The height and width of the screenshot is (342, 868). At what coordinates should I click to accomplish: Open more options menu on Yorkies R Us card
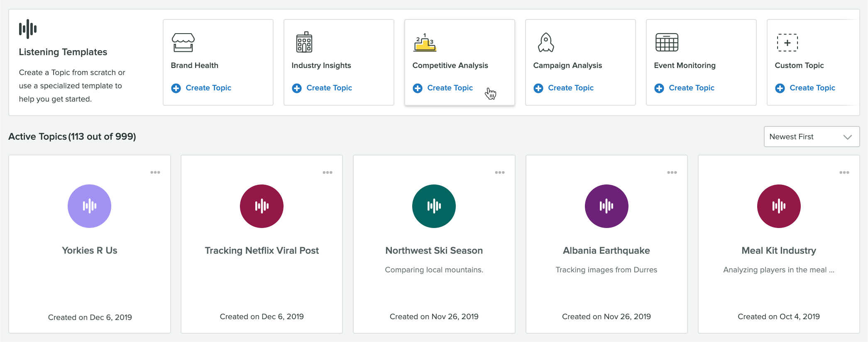pos(155,172)
